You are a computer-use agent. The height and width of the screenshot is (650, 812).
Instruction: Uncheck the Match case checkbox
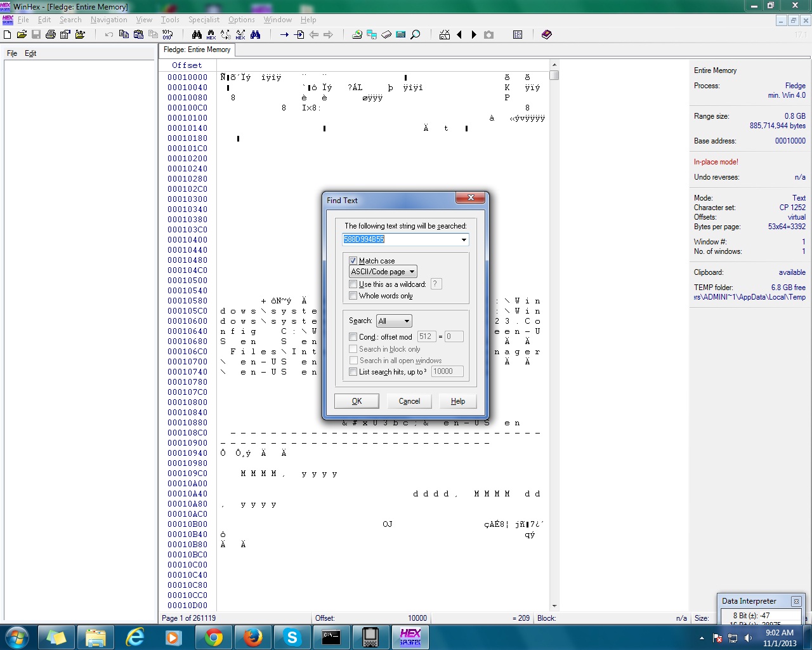click(353, 260)
